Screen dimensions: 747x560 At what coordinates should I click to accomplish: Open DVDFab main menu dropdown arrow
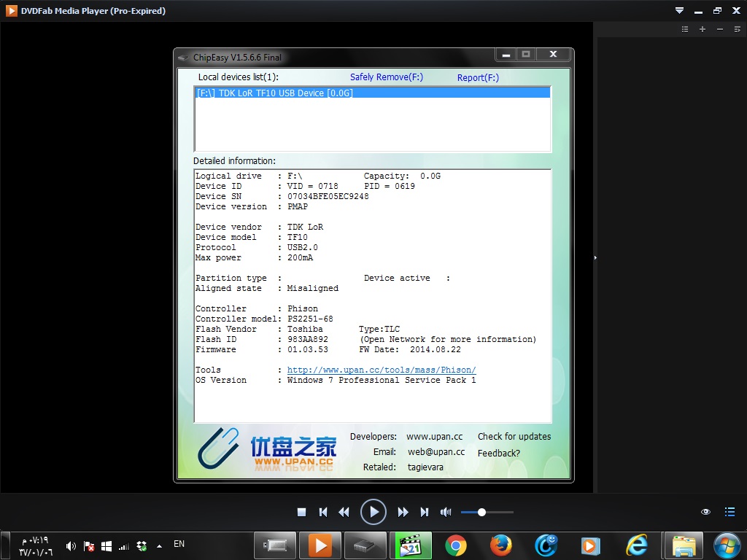pos(679,10)
